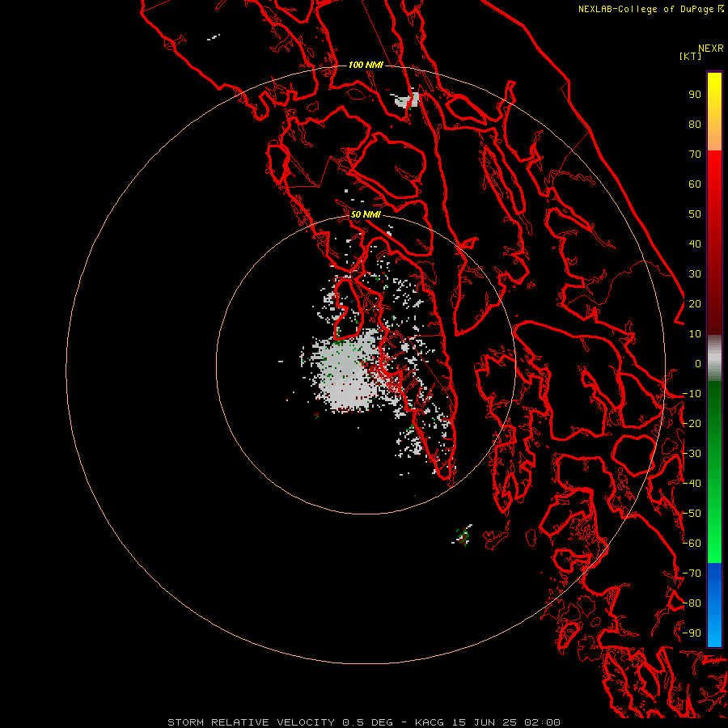The image size is (728, 728).
Task: Click the -20 value on the velocity scale
Action: 692,424
